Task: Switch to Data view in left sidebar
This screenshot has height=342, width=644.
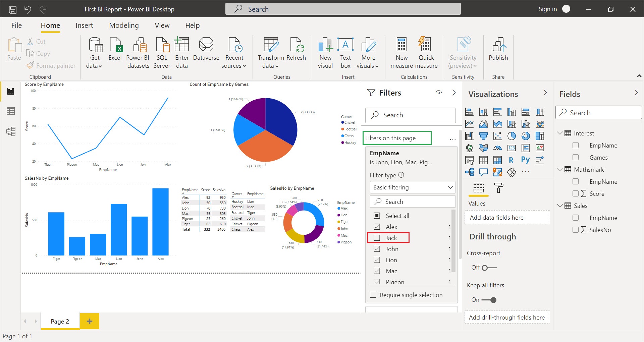Action: click(11, 111)
